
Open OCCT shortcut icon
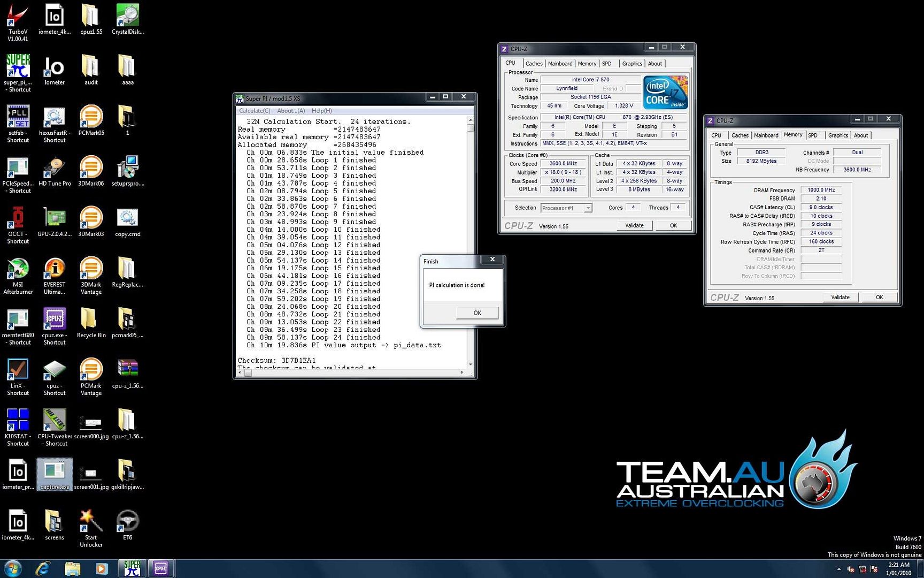[x=18, y=225]
